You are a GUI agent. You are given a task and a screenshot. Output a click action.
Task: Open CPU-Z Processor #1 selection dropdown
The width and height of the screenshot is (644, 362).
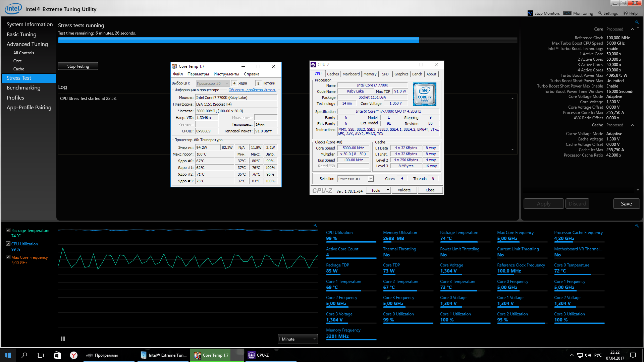pyautogui.click(x=356, y=179)
